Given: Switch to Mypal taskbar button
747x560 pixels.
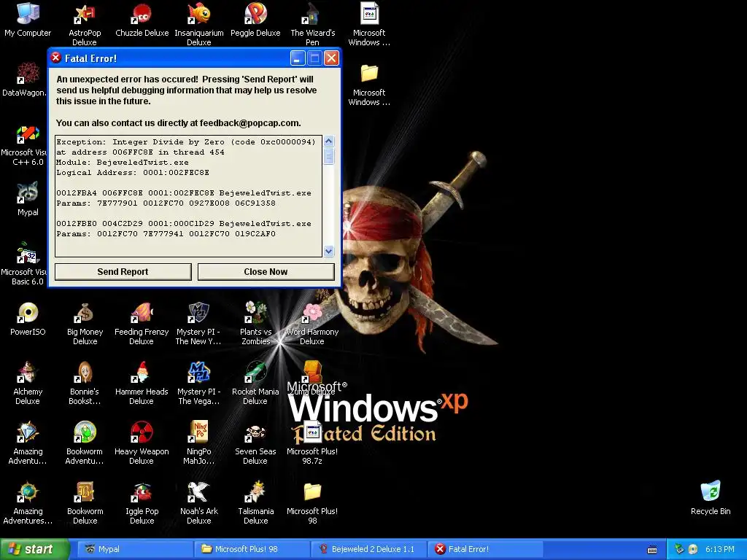Looking at the screenshot, I should click(133, 549).
